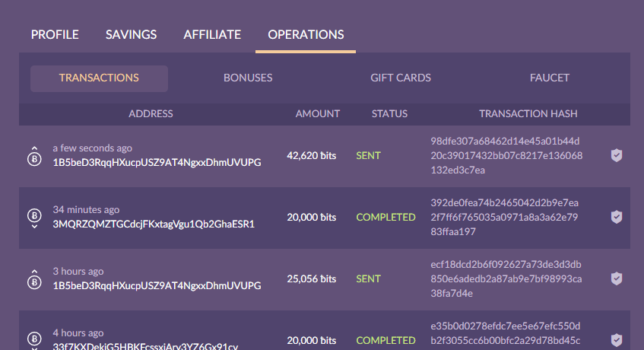Click the 20,000 bits amount from 34 minutes ago
This screenshot has height=350, width=644.
pos(311,218)
